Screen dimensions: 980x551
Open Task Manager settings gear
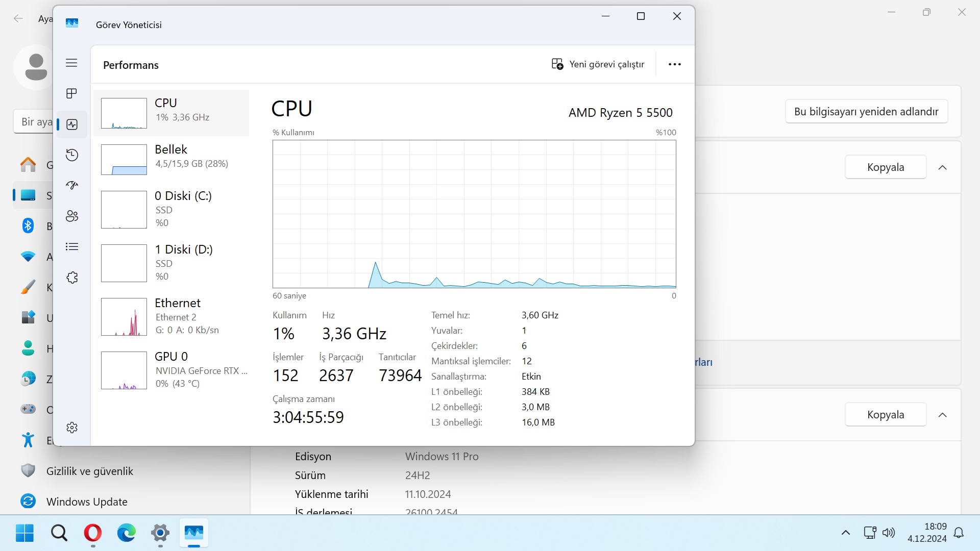(71, 428)
